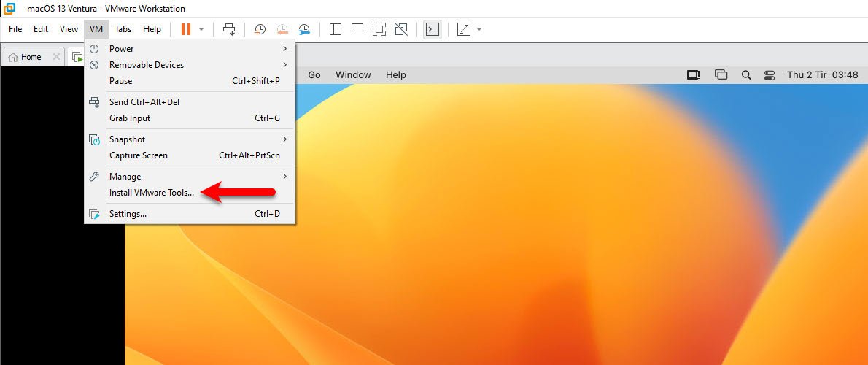
Task: Expand the Power submenu
Action: 190,49
